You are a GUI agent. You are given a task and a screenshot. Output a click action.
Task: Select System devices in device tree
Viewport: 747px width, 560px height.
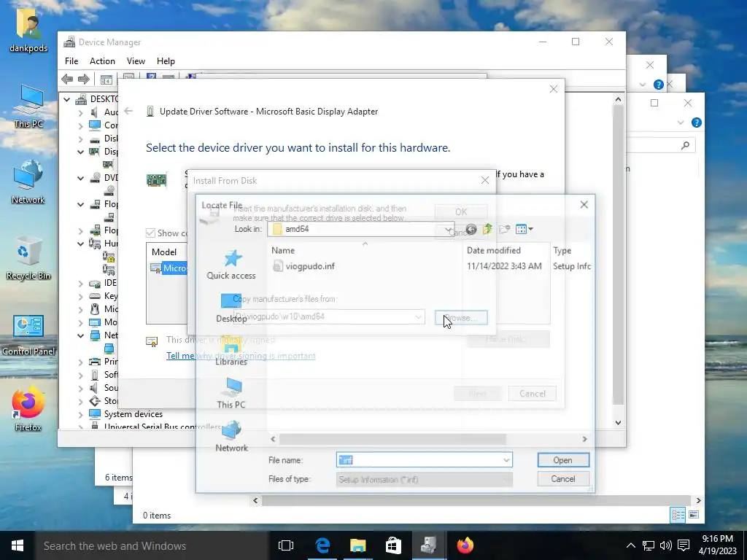[x=133, y=414]
